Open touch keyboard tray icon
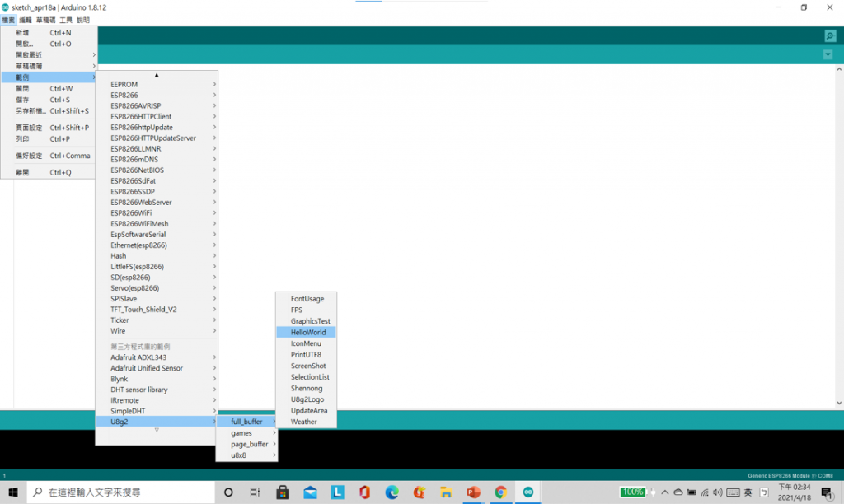Screen dimensions: 844x504 click(733, 492)
